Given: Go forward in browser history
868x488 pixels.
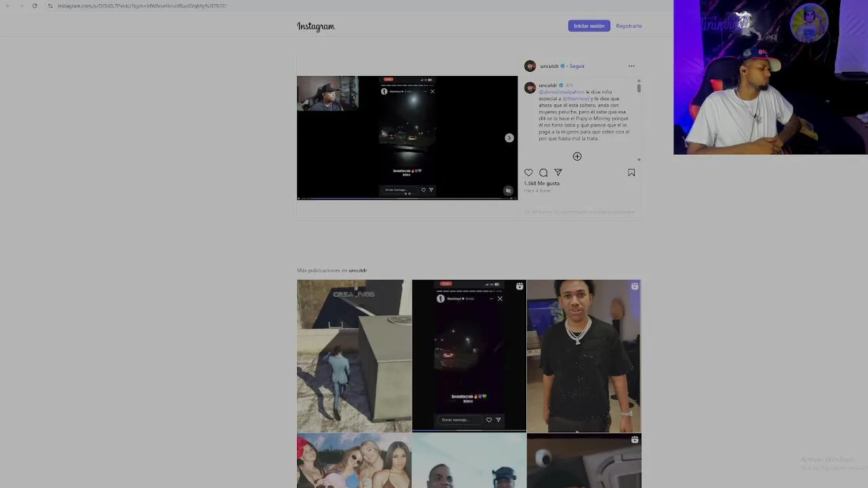Looking at the screenshot, I should (x=21, y=5).
